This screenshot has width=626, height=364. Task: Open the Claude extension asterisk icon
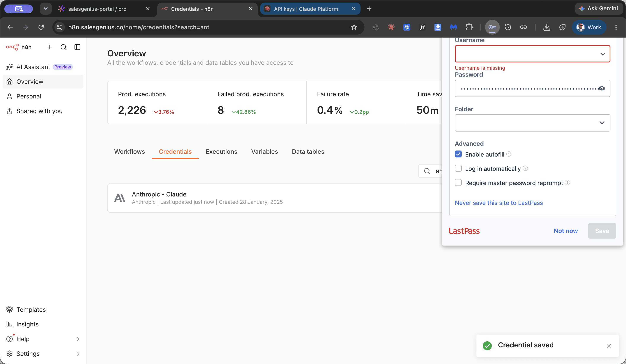(391, 27)
